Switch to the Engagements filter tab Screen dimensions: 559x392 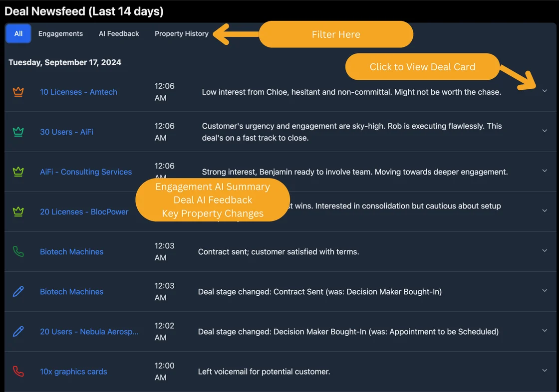click(x=60, y=33)
